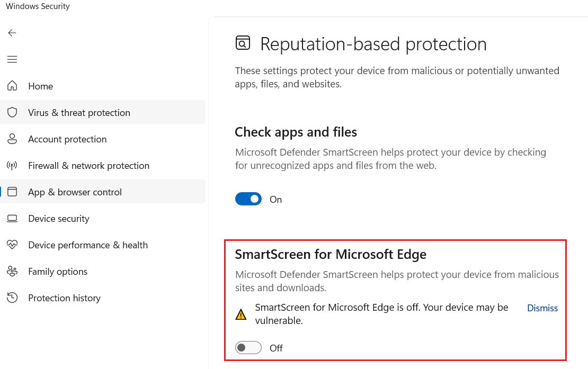Click 'These settings protect your device' description
Viewport: 588px width, 369px height.
pos(397,77)
